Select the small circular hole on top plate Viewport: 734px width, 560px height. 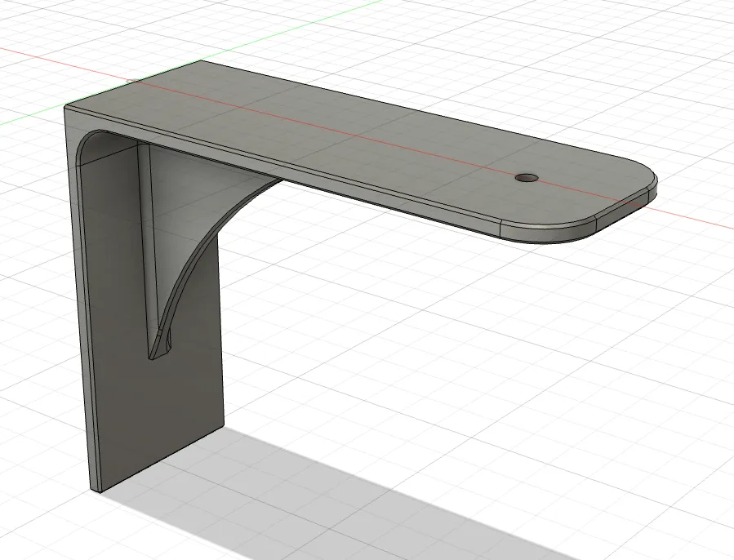(527, 177)
